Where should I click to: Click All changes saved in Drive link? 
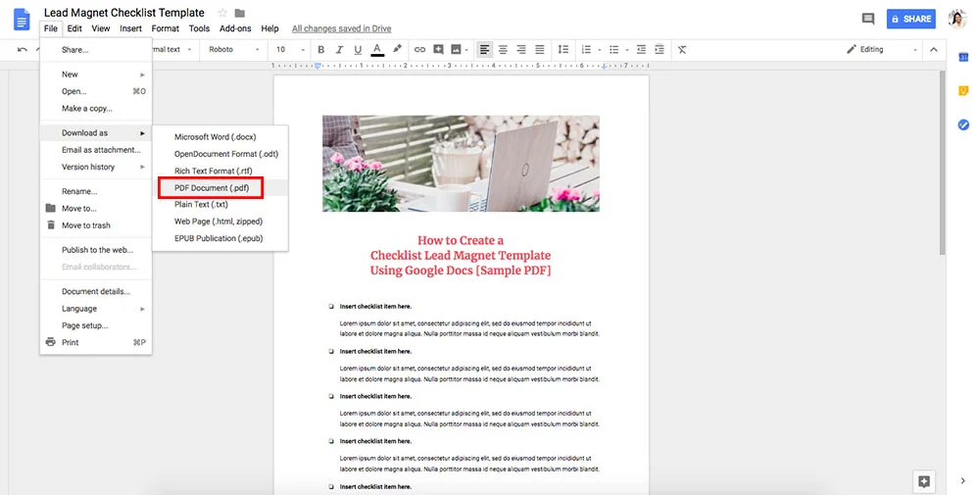coord(341,28)
